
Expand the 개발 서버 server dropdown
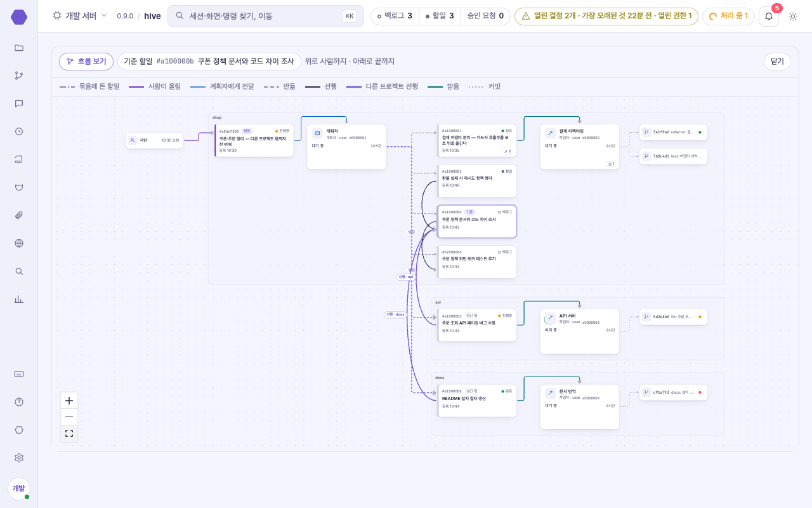pyautogui.click(x=80, y=16)
